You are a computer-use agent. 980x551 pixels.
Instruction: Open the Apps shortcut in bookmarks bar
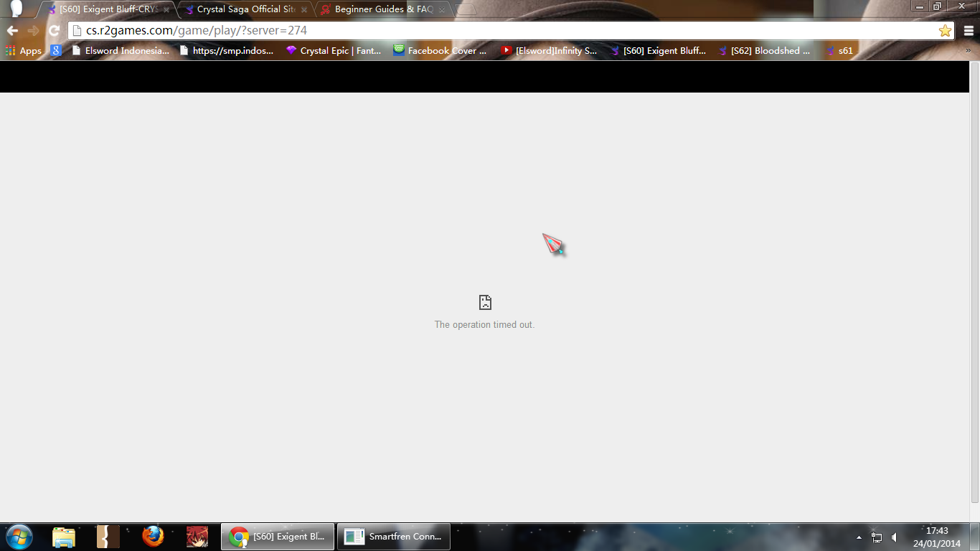[24, 51]
